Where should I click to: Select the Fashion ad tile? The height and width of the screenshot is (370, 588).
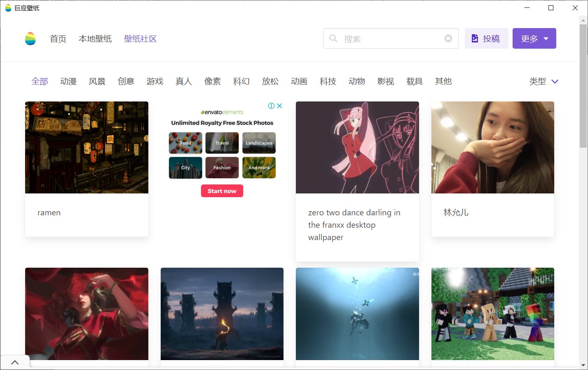(x=222, y=167)
